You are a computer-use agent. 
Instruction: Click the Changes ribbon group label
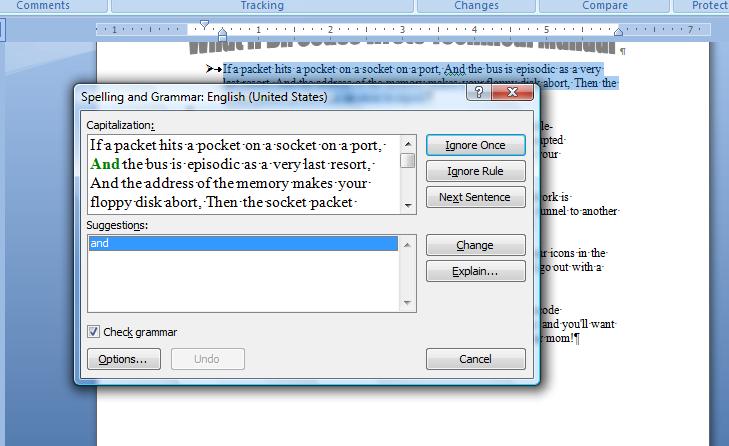pyautogui.click(x=476, y=6)
